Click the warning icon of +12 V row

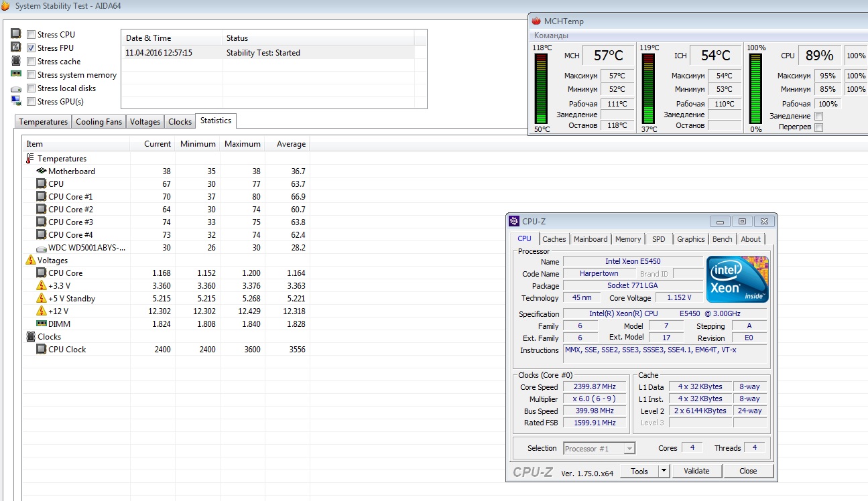point(42,311)
